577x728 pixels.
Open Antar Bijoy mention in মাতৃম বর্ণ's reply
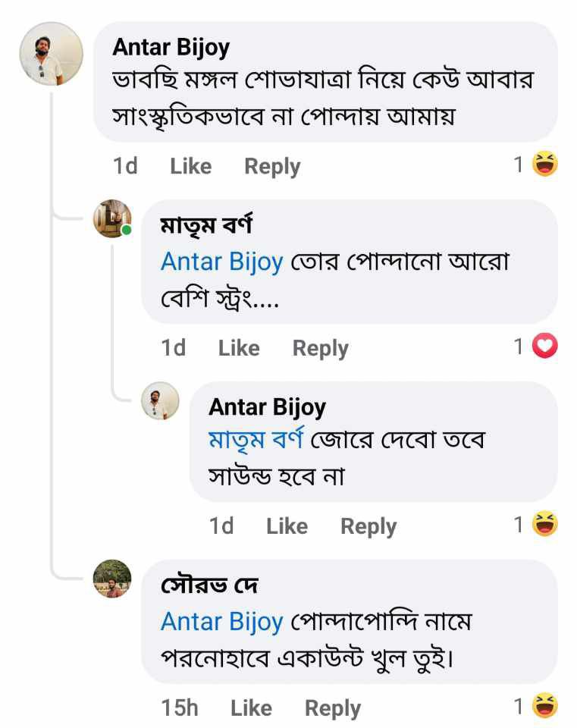pyautogui.click(x=221, y=262)
